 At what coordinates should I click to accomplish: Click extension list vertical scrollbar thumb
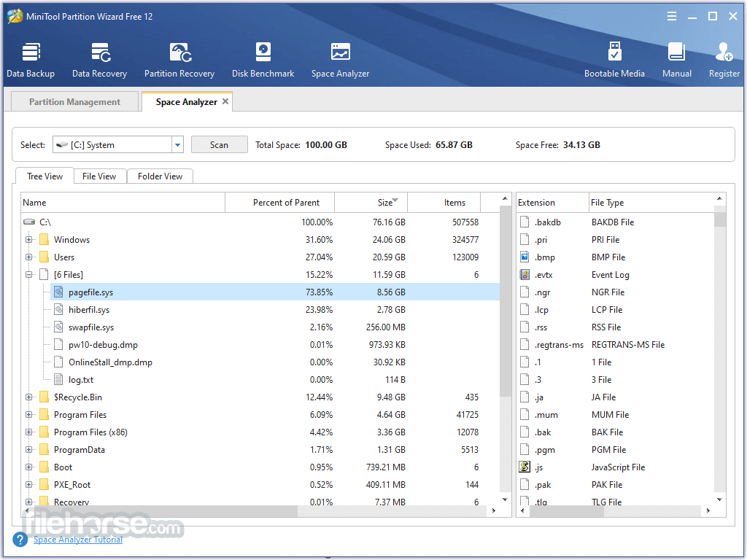(720, 219)
